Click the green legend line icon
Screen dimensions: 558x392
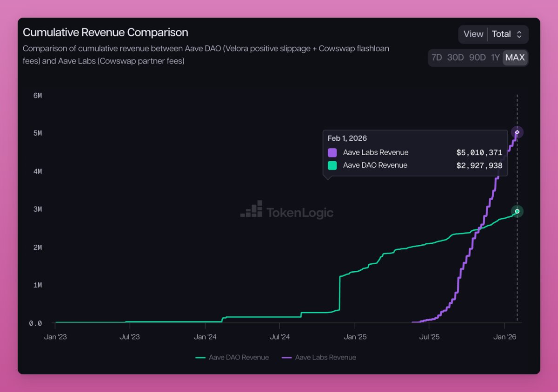[200, 357]
